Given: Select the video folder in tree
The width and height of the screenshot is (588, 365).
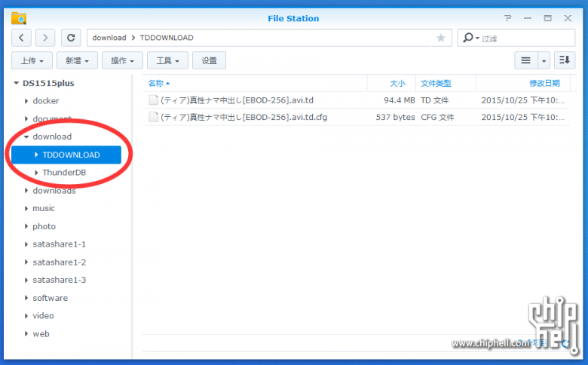Looking at the screenshot, I should pyautogui.click(x=43, y=316).
